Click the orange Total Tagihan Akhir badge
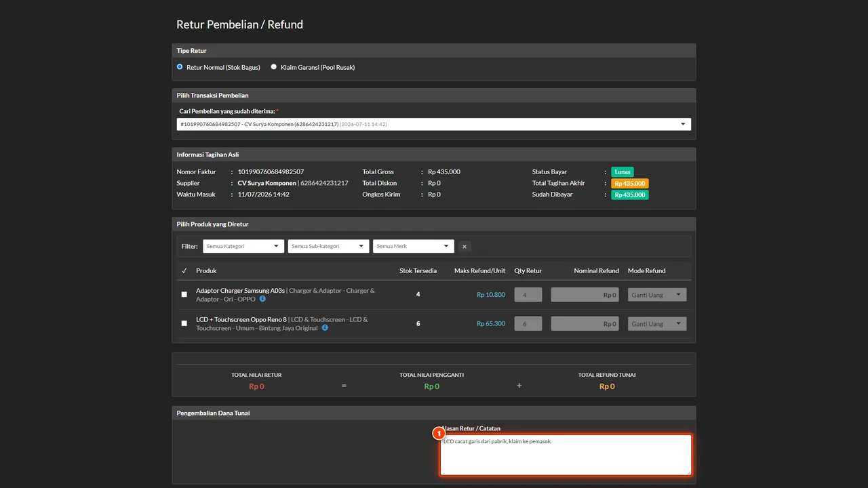Image resolution: width=868 pixels, height=488 pixels. tap(630, 184)
